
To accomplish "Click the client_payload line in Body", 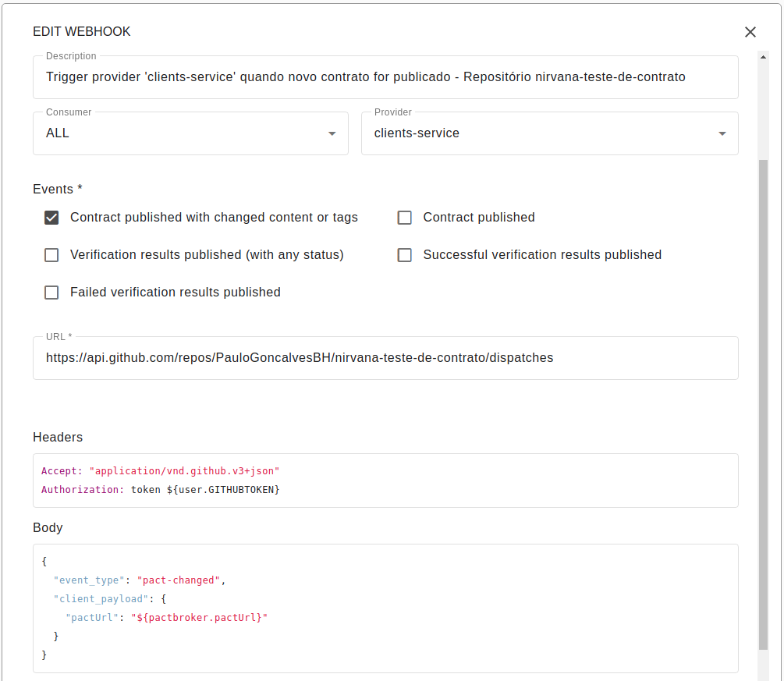I will point(109,599).
